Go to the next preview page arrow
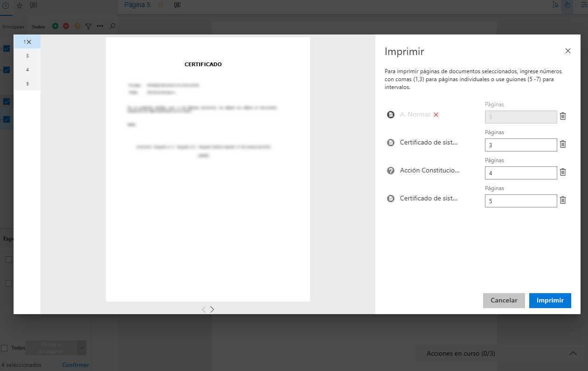The image size is (588, 371). [212, 309]
